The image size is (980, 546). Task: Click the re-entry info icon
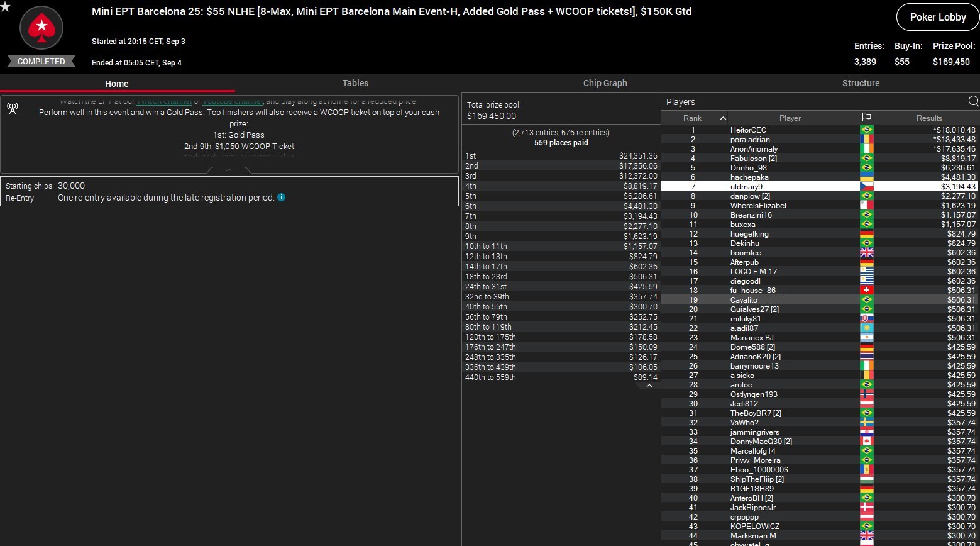[x=281, y=197]
